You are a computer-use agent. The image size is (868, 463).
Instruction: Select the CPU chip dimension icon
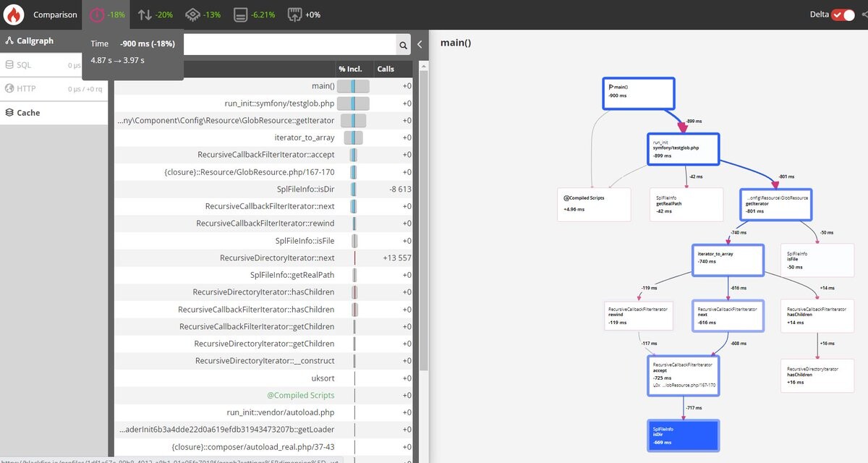pos(193,14)
